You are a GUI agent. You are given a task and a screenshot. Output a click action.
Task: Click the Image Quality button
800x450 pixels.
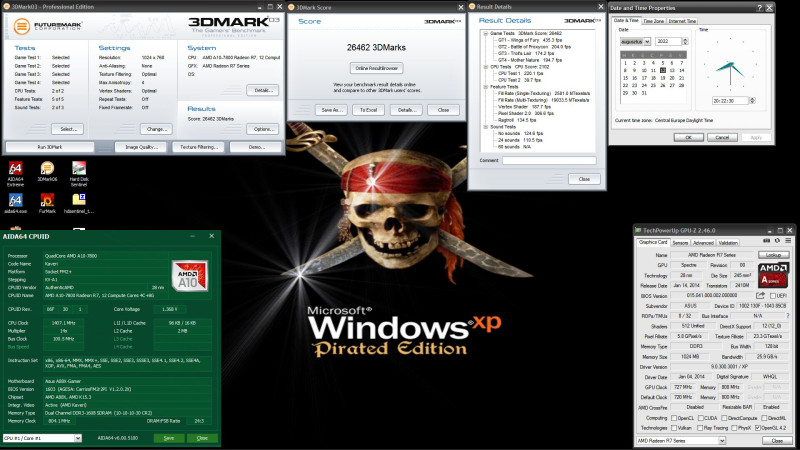(141, 147)
